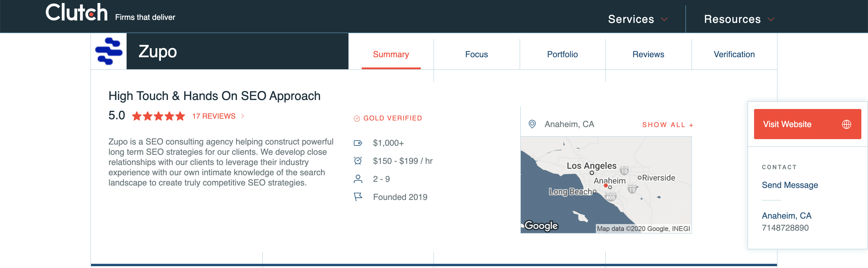
Task: Click the Anaheim map thumbnail
Action: point(606,185)
